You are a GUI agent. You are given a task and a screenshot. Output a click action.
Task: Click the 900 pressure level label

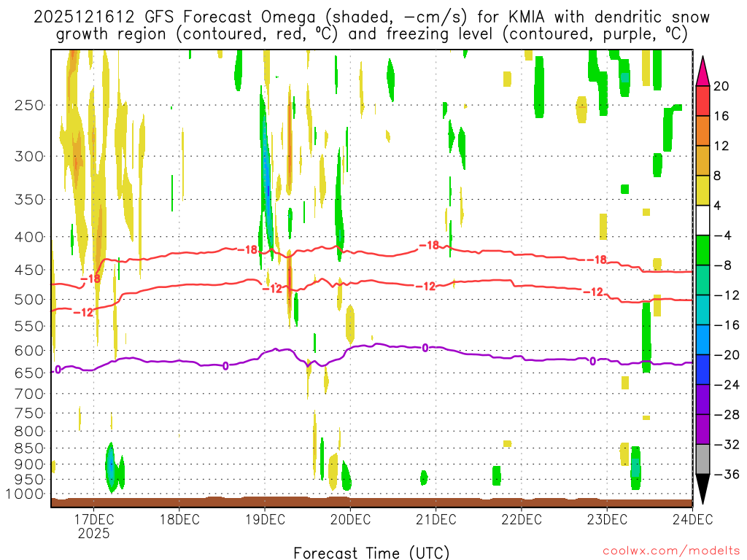[x=29, y=464]
